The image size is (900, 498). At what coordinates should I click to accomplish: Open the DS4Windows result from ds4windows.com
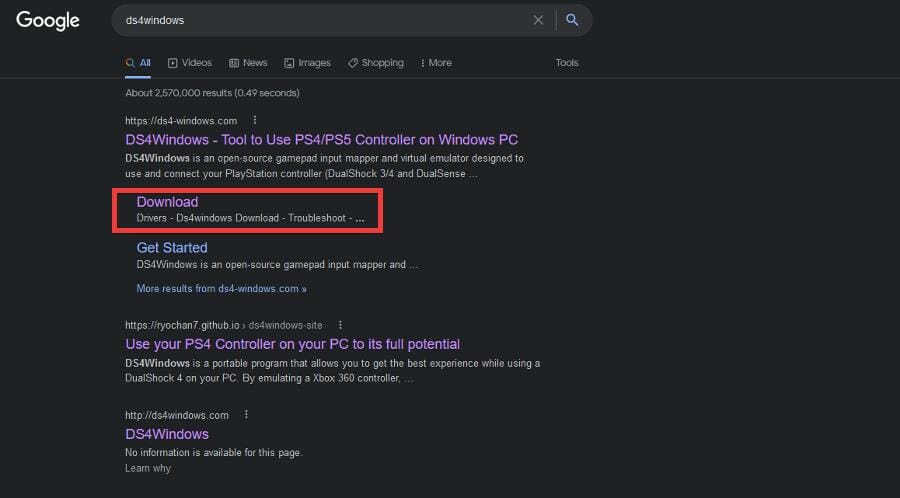167,434
